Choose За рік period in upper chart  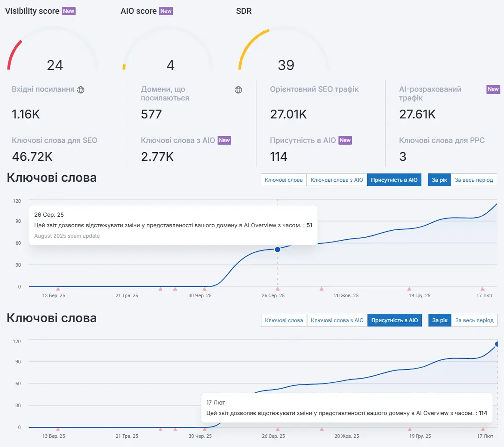tap(439, 180)
